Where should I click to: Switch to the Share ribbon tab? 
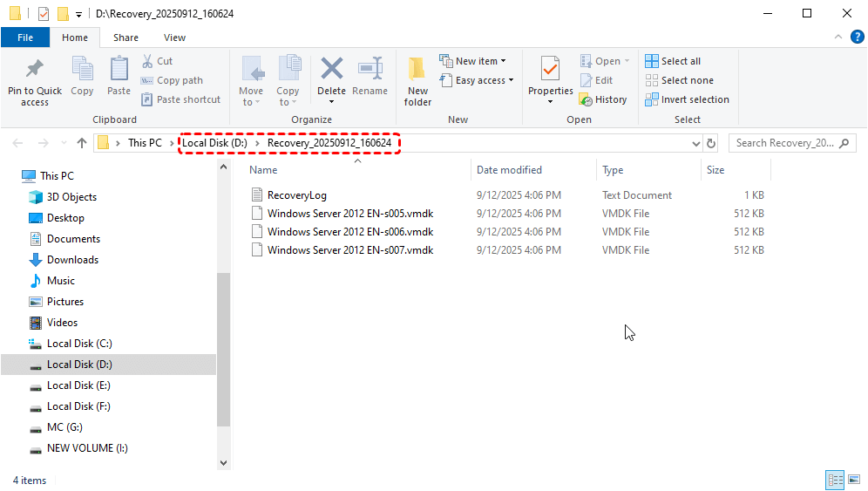tap(125, 38)
